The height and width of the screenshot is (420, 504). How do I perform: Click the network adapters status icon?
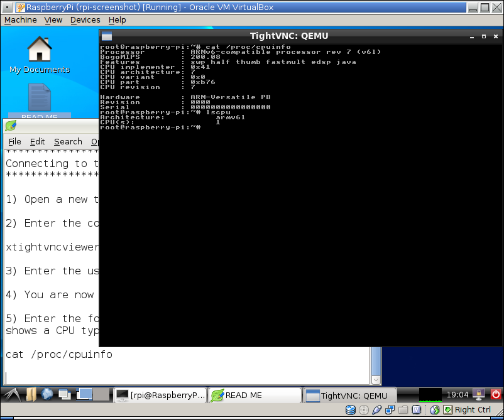[x=390, y=410]
